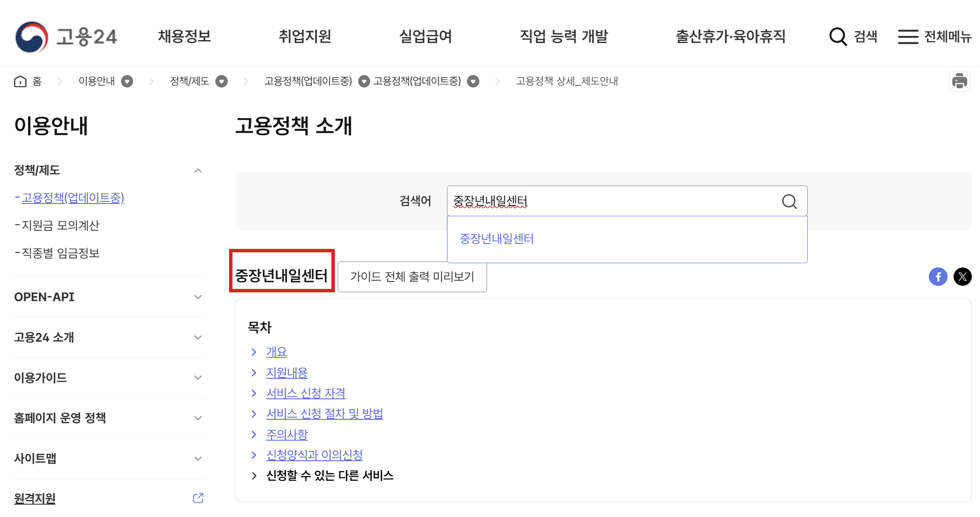
Task: Open 원격지원 via its external link icon
Action: 197,497
